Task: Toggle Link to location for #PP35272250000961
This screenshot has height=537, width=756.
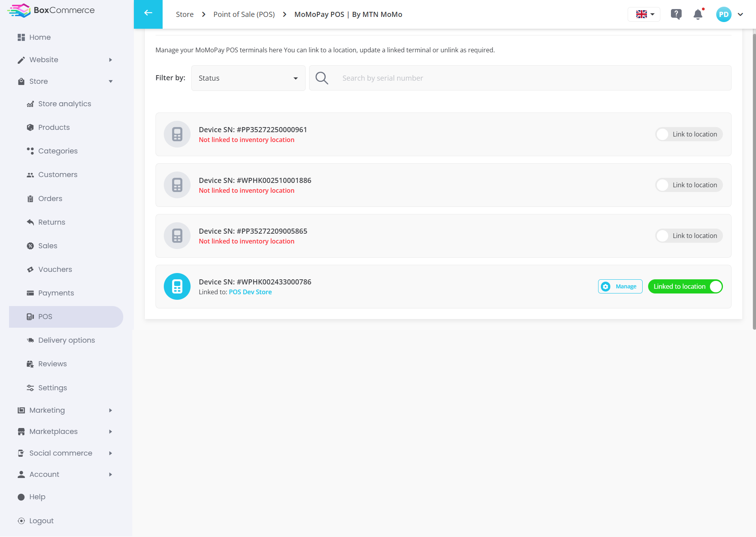Action: 689,134
